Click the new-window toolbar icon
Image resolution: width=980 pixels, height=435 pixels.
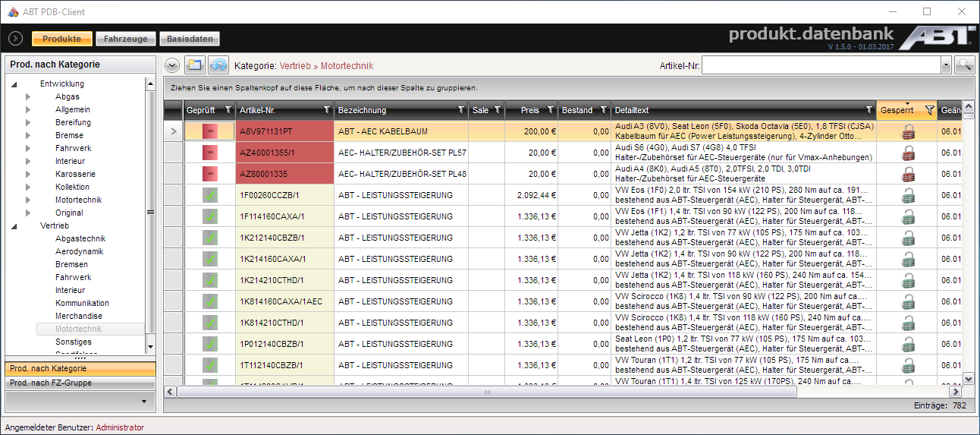194,66
